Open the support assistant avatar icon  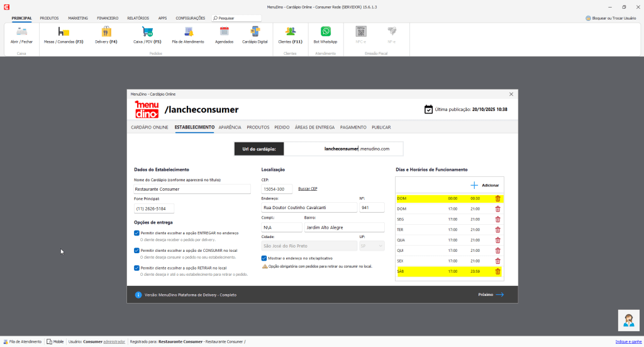tap(629, 321)
